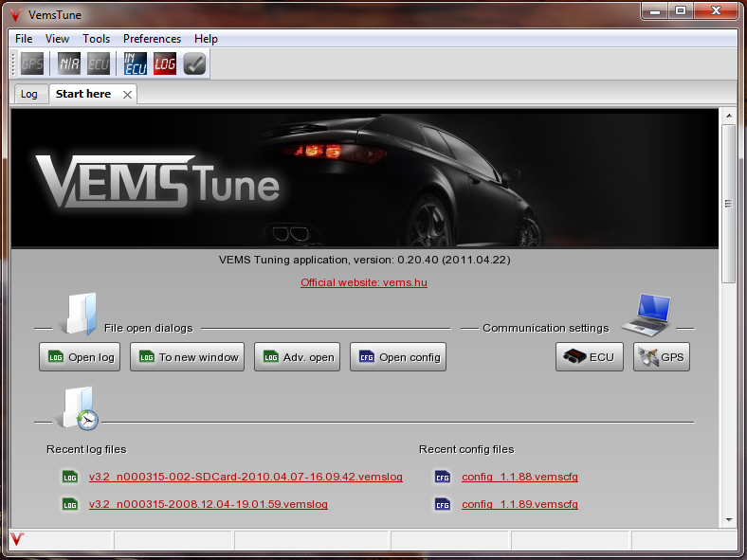Open the Preferences menu
The height and width of the screenshot is (560, 747).
click(x=152, y=39)
